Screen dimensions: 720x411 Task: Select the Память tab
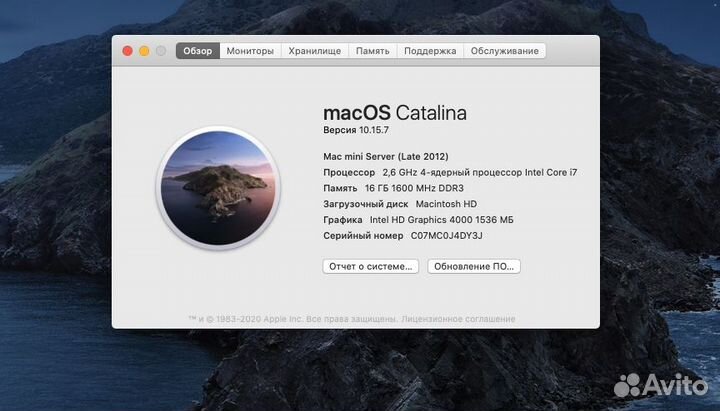point(372,51)
